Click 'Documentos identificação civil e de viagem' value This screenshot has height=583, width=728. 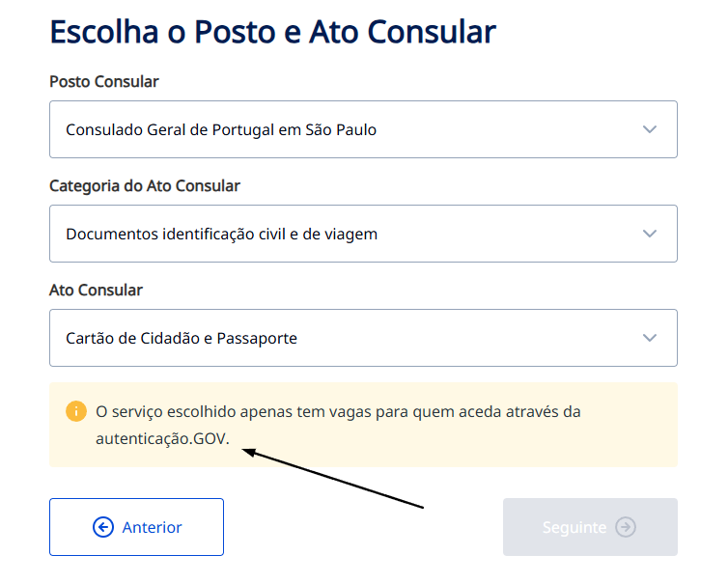coord(221,234)
